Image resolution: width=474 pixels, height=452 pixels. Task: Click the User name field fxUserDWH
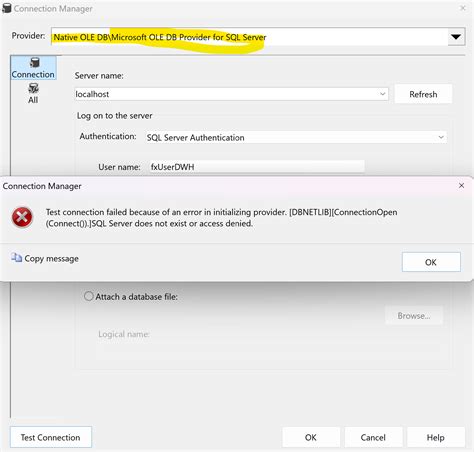[x=257, y=167]
